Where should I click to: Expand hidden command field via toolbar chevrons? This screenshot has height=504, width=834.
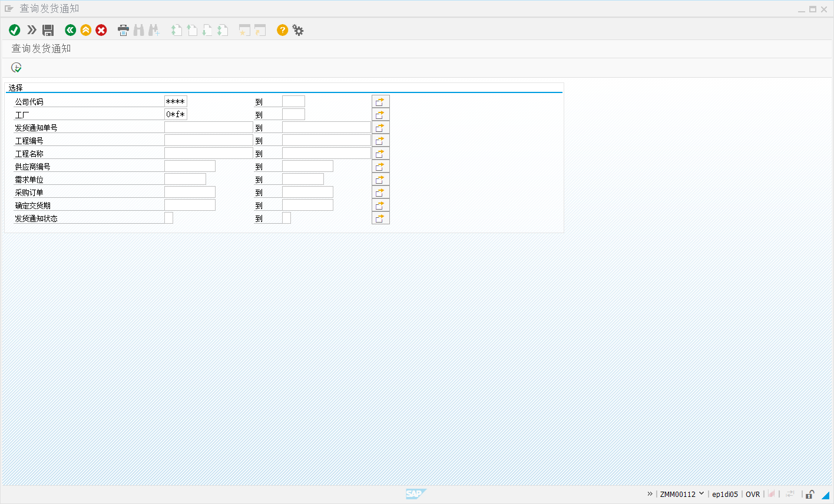pos(32,30)
